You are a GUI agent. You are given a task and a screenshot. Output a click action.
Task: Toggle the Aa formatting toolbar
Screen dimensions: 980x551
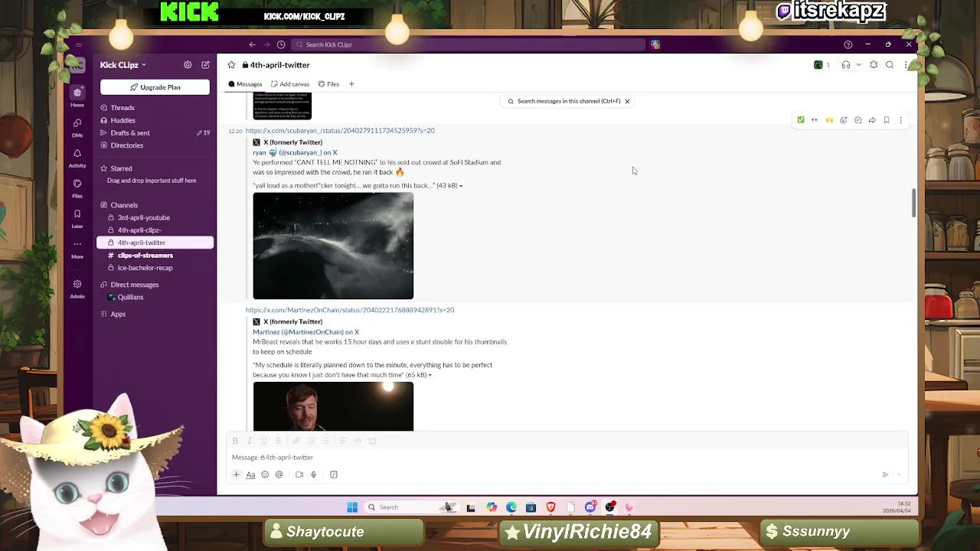250,474
